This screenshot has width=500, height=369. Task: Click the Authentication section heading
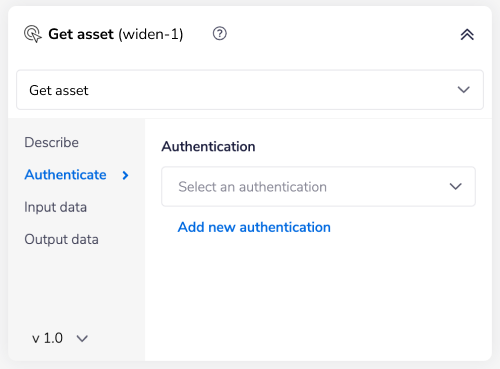[x=209, y=147]
